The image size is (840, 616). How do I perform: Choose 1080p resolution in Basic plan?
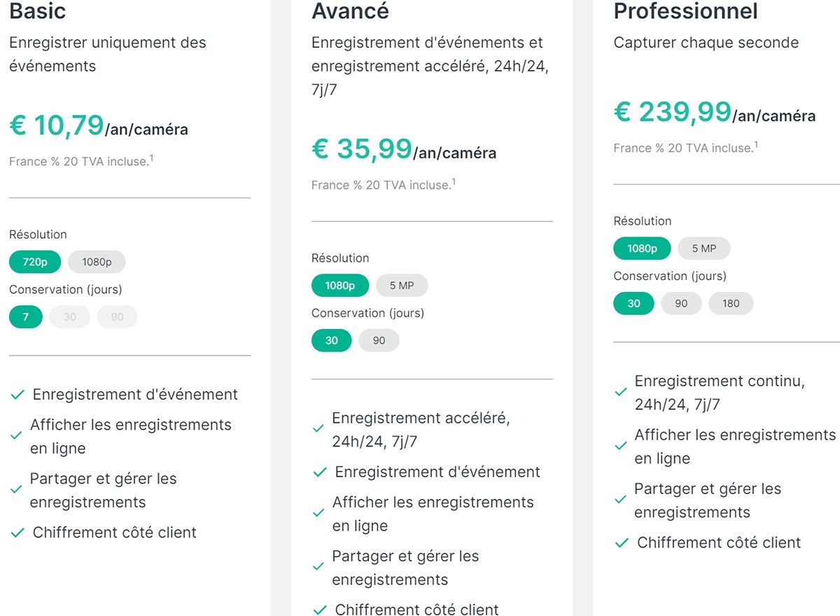[x=97, y=262]
